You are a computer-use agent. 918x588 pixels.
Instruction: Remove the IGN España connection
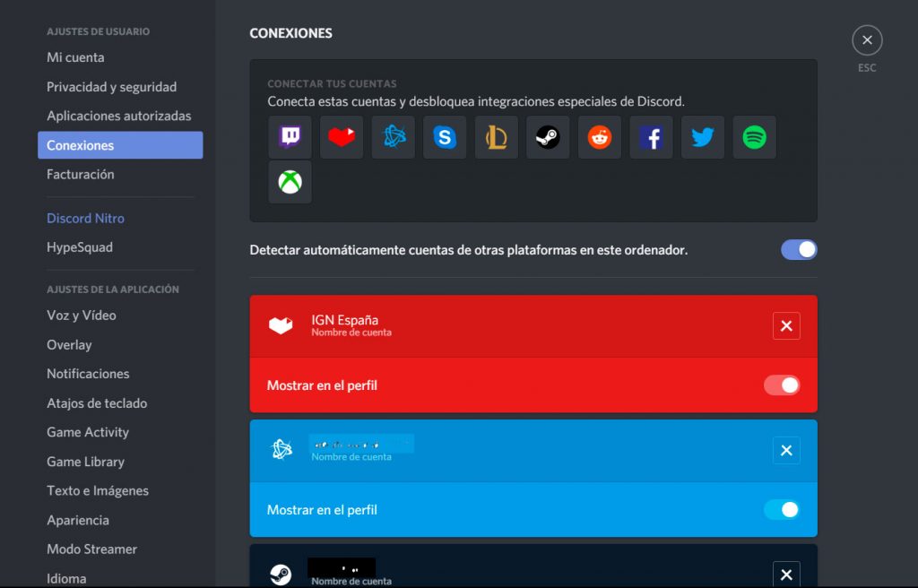[x=786, y=325]
